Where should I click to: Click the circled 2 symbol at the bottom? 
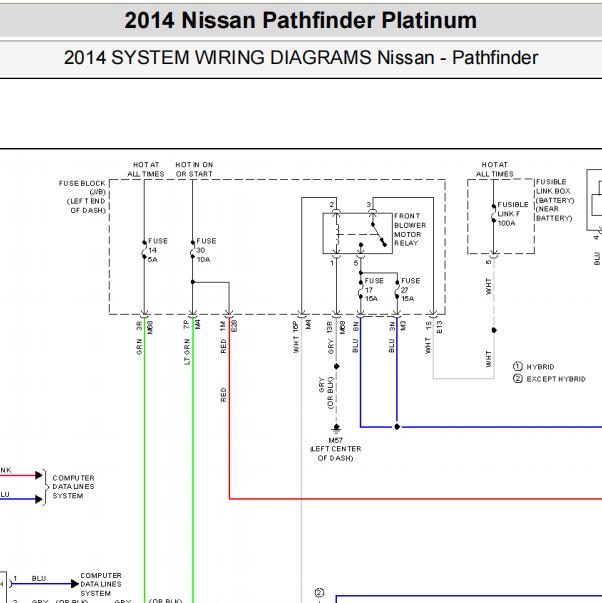pos(319,593)
